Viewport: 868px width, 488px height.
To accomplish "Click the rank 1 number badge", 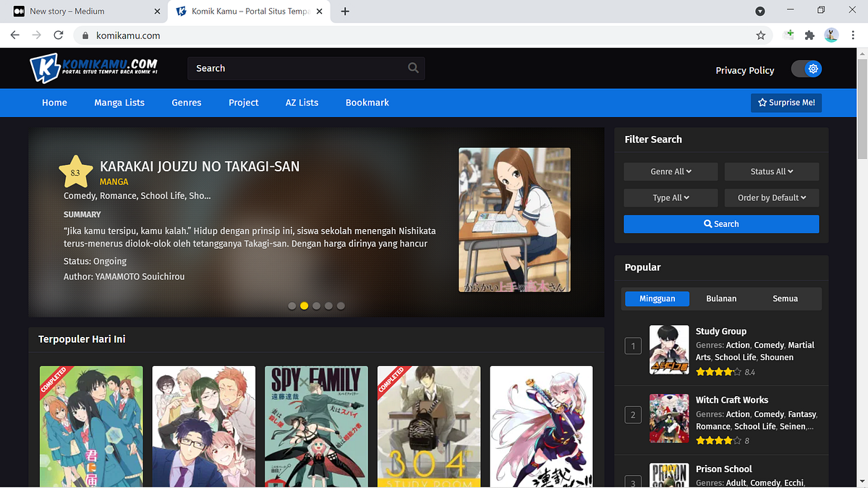I will click(633, 346).
